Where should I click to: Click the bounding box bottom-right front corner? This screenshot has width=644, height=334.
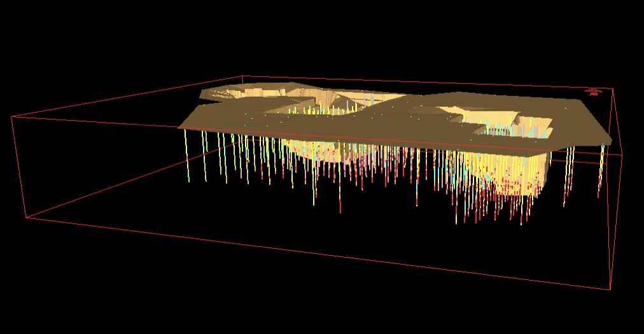coord(610,289)
